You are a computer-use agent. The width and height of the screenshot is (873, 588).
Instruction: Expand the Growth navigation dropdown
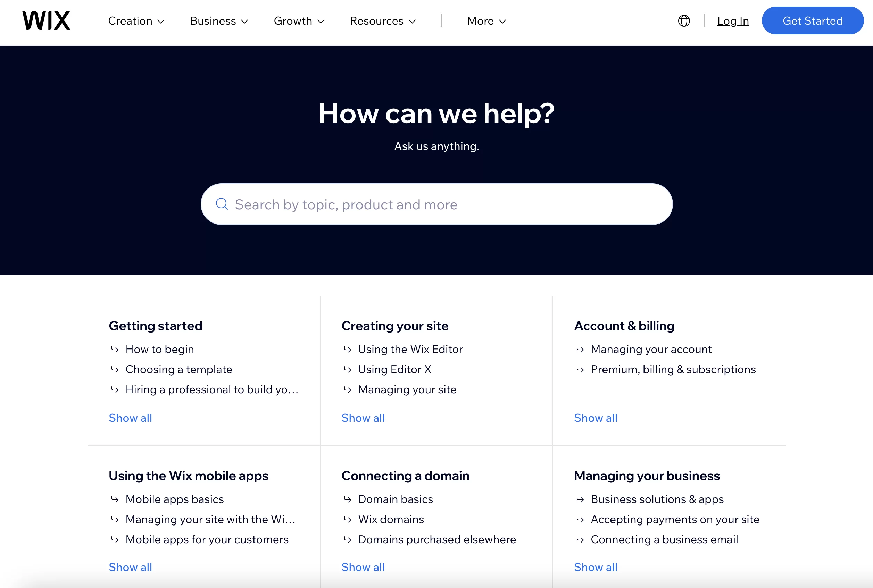[299, 20]
